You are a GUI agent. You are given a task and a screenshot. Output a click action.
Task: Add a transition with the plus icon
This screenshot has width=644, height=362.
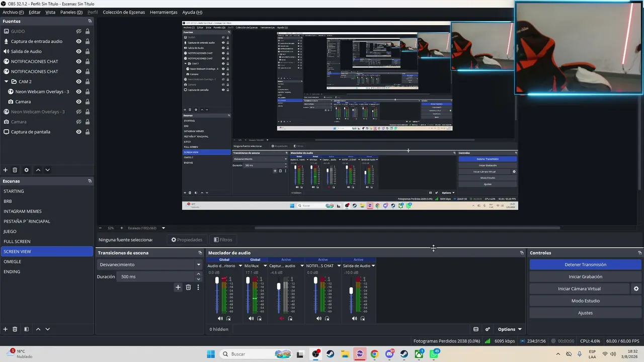[x=178, y=287]
